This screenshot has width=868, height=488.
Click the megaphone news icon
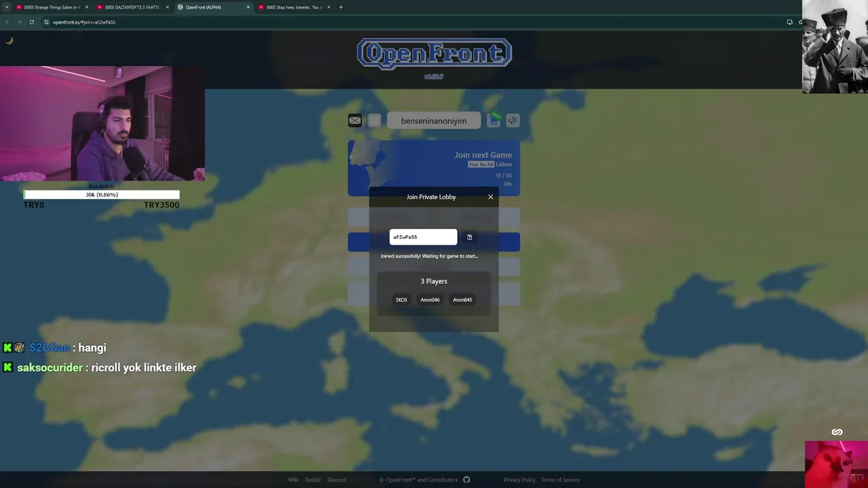point(513,121)
